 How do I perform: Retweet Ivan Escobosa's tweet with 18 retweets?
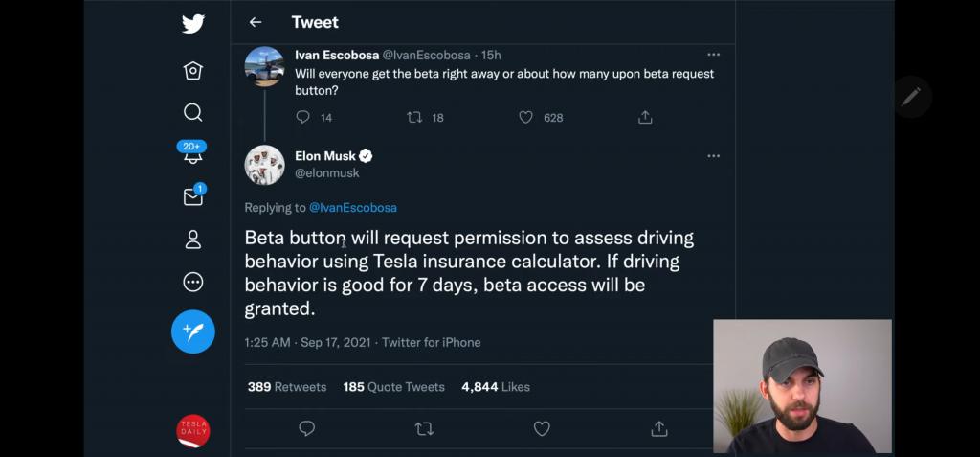[x=414, y=117]
